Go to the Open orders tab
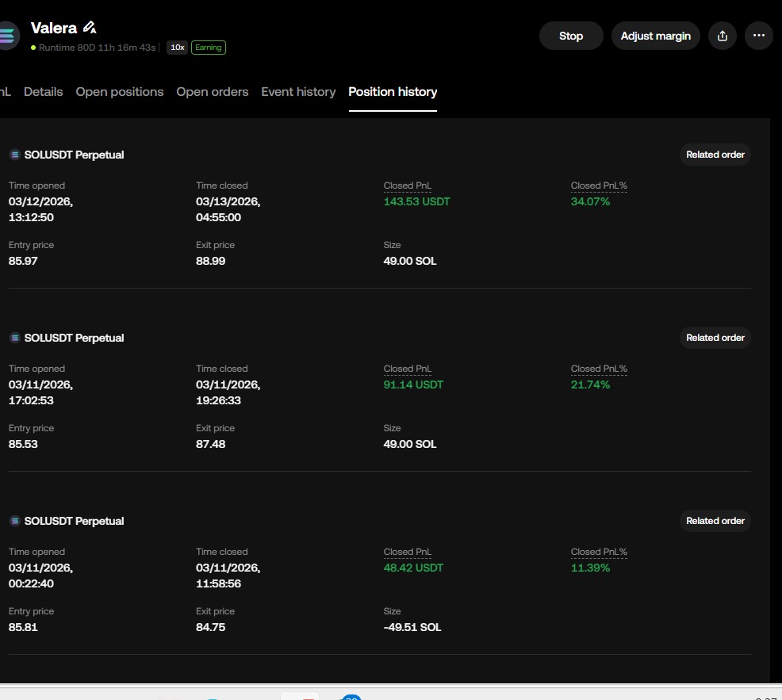The image size is (782, 700). coord(212,92)
